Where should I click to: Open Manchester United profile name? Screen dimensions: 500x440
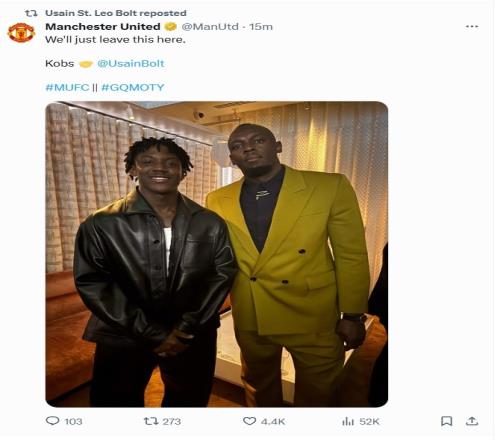[x=103, y=26]
